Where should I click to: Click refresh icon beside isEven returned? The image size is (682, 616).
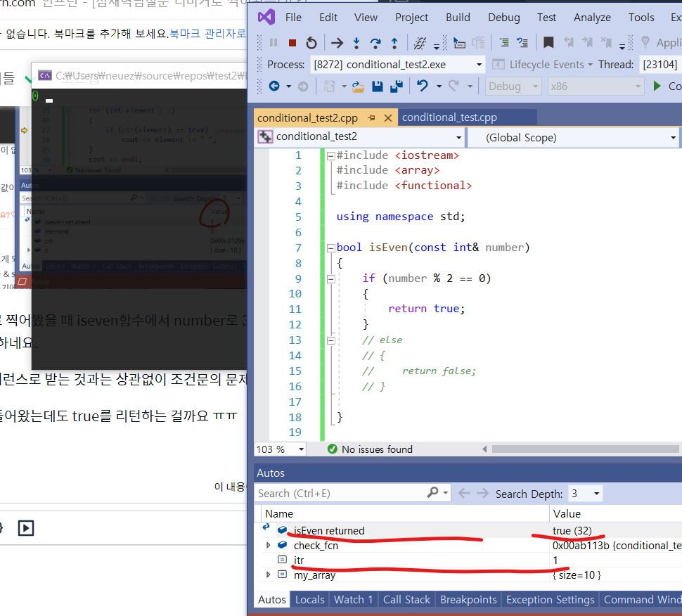point(266,527)
